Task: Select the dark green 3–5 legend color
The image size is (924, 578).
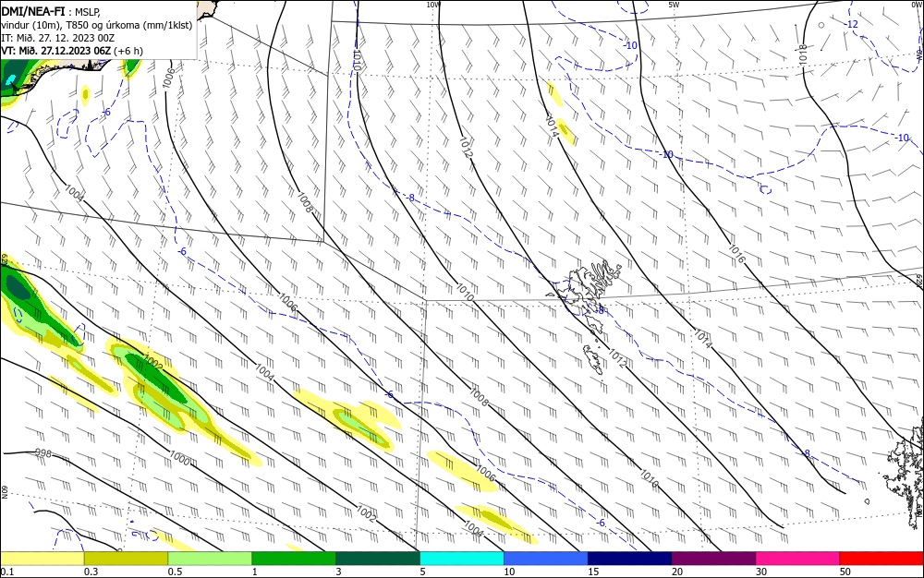Action: [378, 559]
